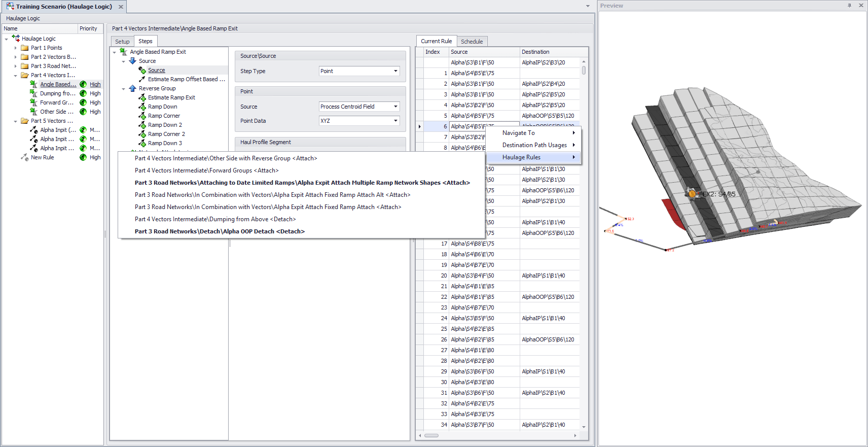The image size is (868, 447).
Task: Click the Part 1 Points folder icon
Action: pyautogui.click(x=24, y=48)
